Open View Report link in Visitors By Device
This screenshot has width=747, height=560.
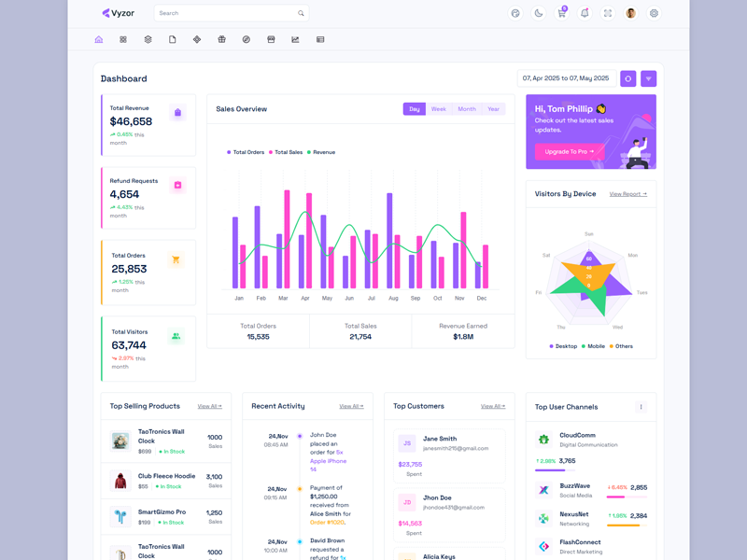(627, 194)
